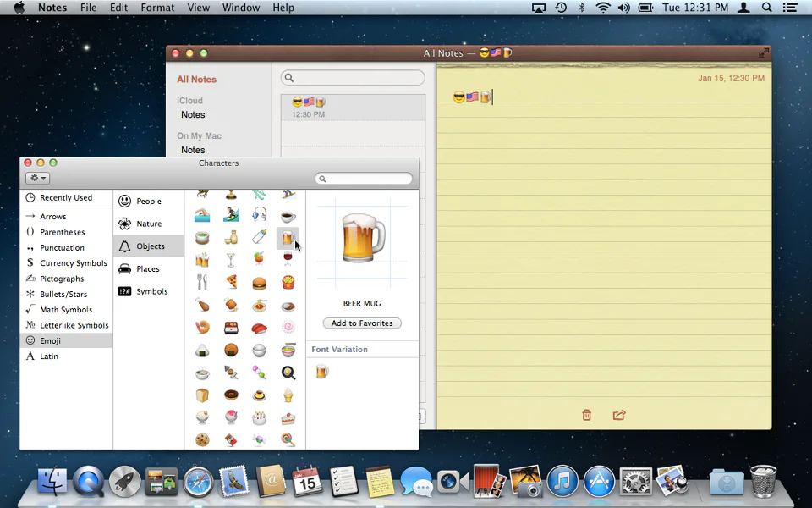Select the beer mug emoji in grid
812x508 pixels.
(x=288, y=238)
